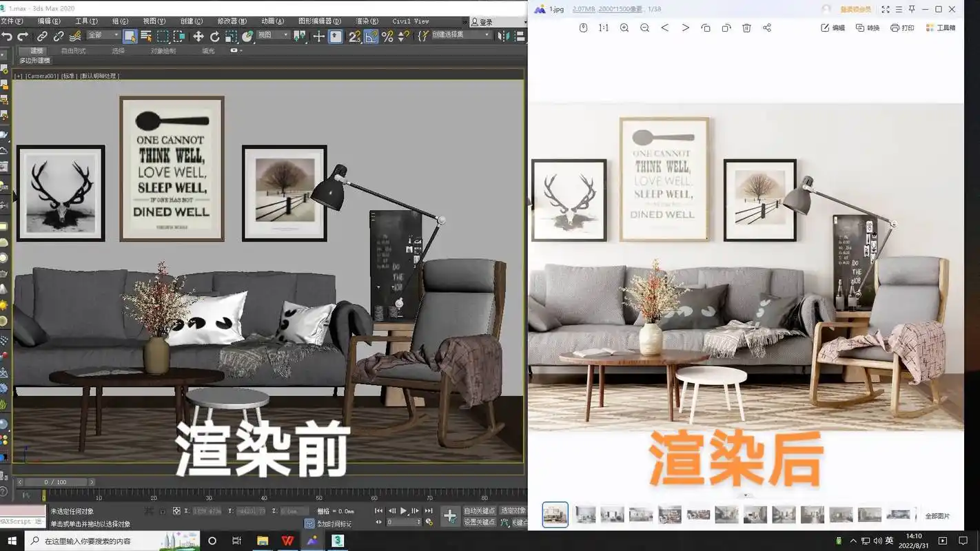The image size is (980, 551).
Task: Expand the 创建选择集 named selection dropdown
Action: pyautogui.click(x=460, y=35)
